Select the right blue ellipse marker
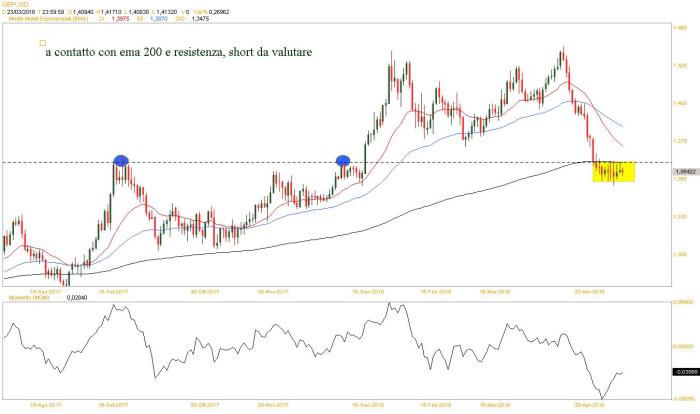 tap(343, 160)
